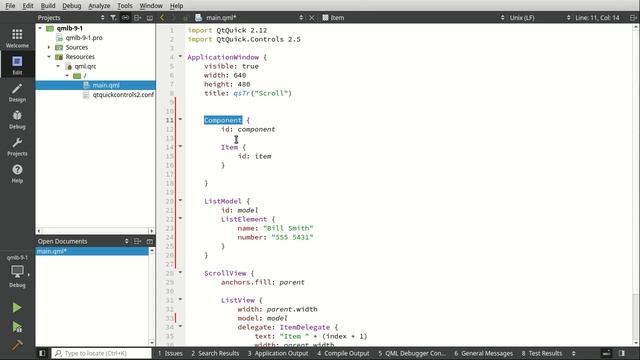
Task: Show the Compile Output pane
Action: point(343,353)
